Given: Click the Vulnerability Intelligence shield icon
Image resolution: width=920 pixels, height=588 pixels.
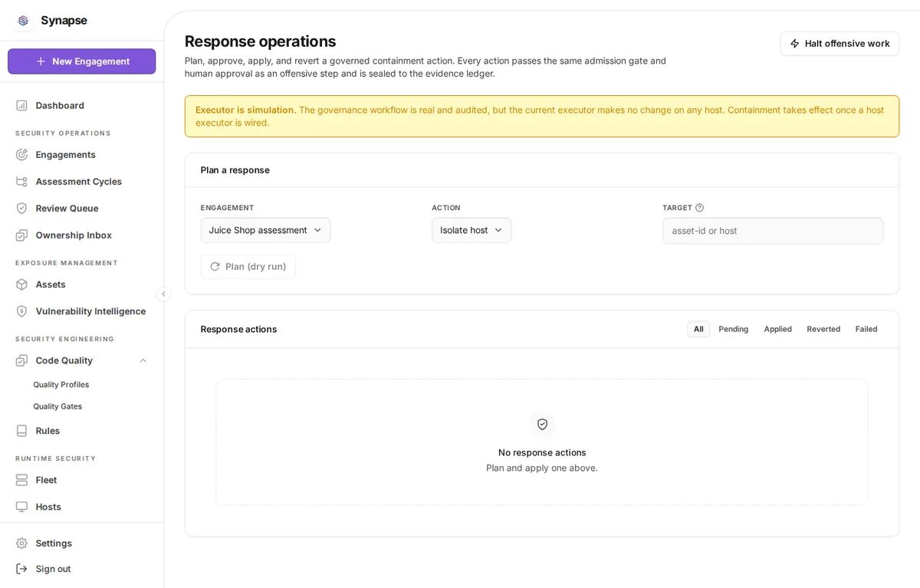Looking at the screenshot, I should 21,311.
